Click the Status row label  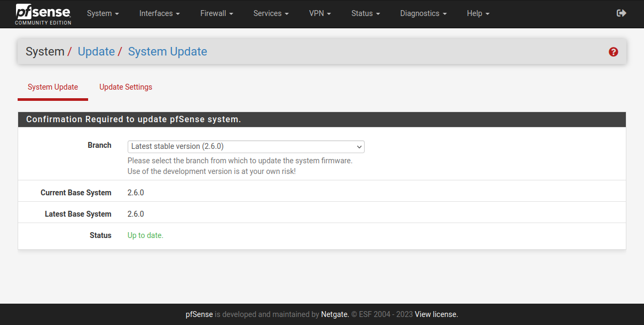[100, 235]
